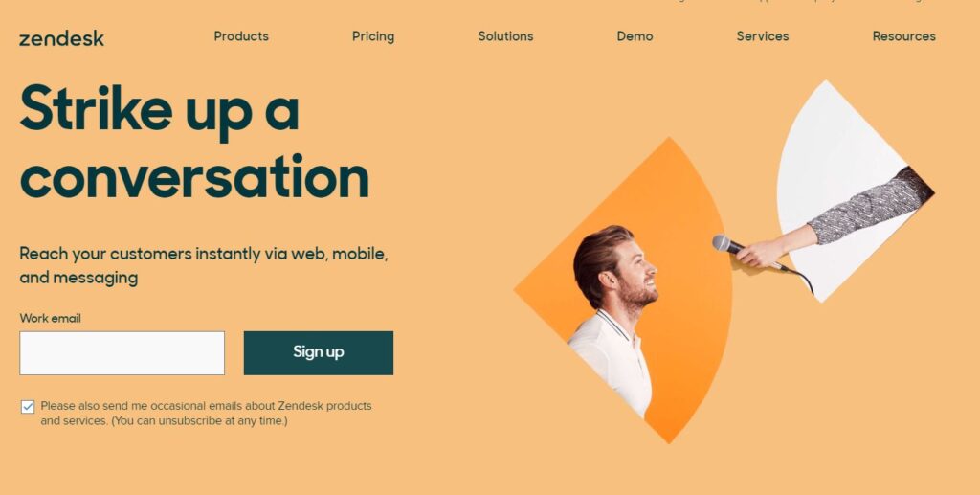
Task: Click the "Strike up a conversation" headline
Action: point(194,143)
